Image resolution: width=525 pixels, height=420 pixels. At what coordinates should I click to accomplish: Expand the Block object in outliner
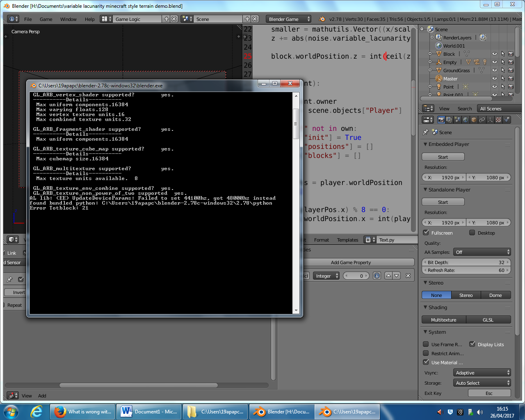pyautogui.click(x=430, y=54)
